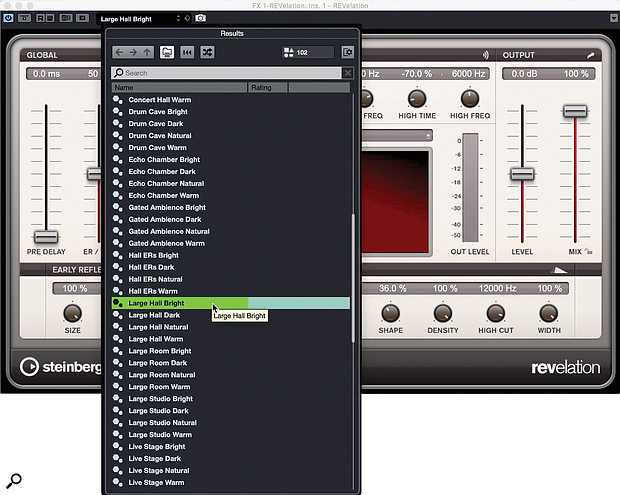Image resolution: width=620 pixels, height=495 pixels.
Task: Enable Read automation (R) button
Action: point(40,18)
